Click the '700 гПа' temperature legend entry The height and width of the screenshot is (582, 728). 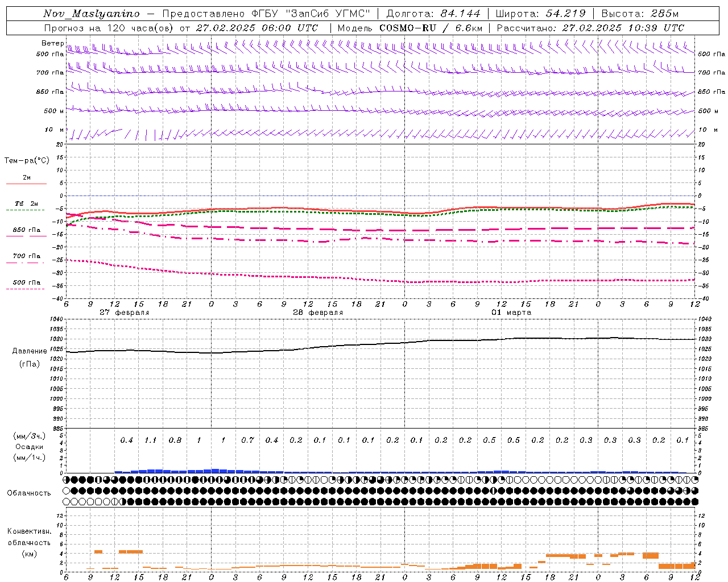point(26,256)
